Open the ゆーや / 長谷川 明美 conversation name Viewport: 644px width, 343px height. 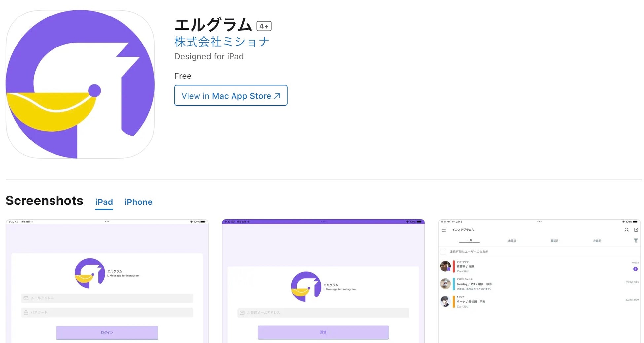click(x=471, y=302)
